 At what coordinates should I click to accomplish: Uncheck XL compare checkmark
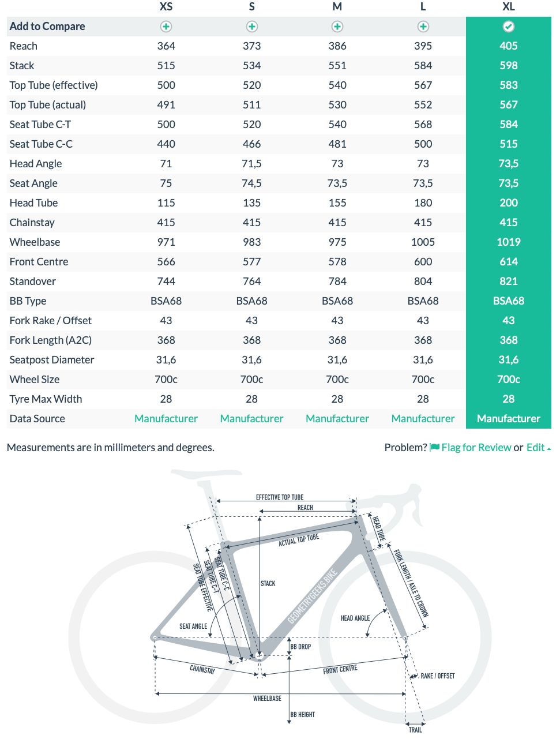(x=509, y=27)
